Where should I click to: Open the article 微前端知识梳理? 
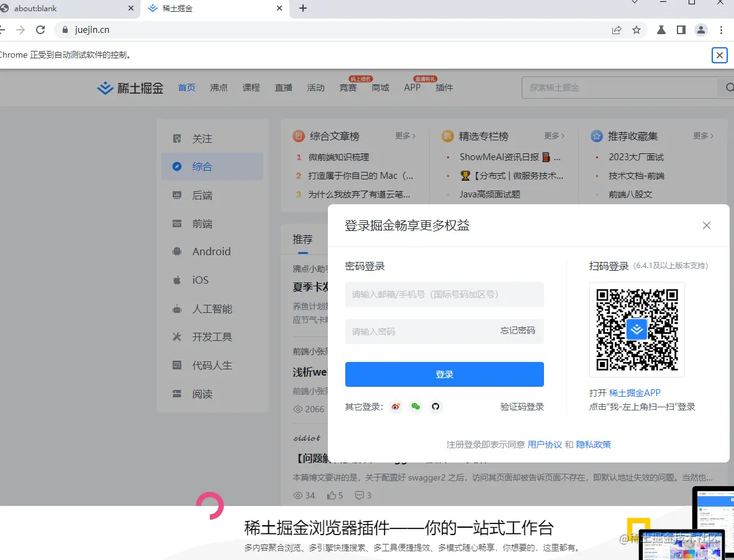click(338, 157)
